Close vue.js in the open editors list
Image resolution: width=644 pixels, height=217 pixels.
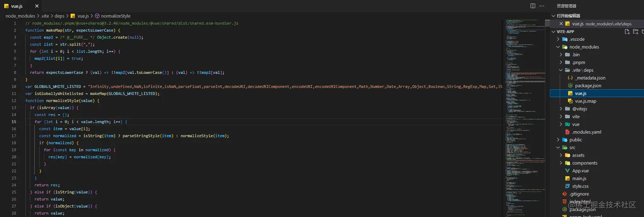tap(561, 24)
